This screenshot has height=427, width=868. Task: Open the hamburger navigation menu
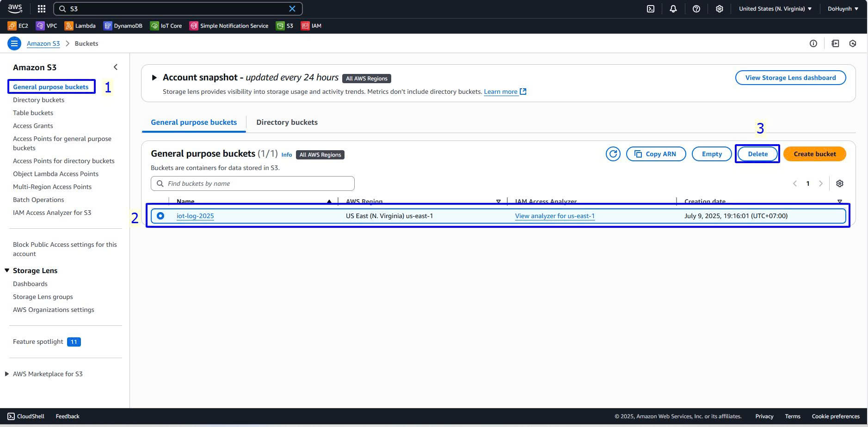click(14, 43)
